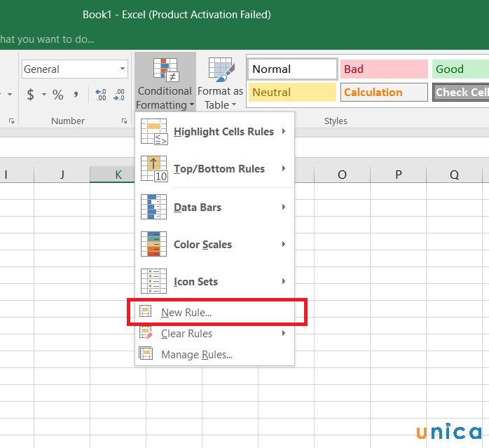The image size is (489, 448).
Task: Open the Clear Rules submenu
Action: tap(186, 334)
